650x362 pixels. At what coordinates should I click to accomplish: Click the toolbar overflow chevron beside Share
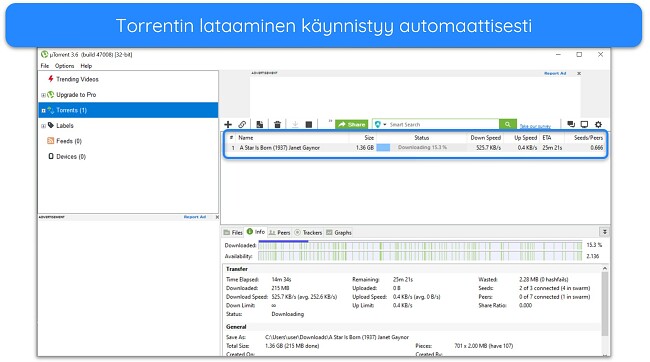tap(330, 121)
